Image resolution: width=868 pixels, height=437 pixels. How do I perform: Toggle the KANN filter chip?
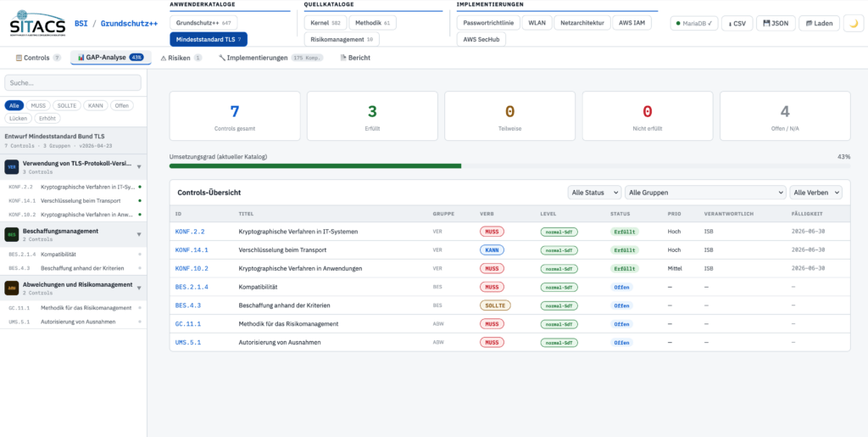(x=95, y=105)
